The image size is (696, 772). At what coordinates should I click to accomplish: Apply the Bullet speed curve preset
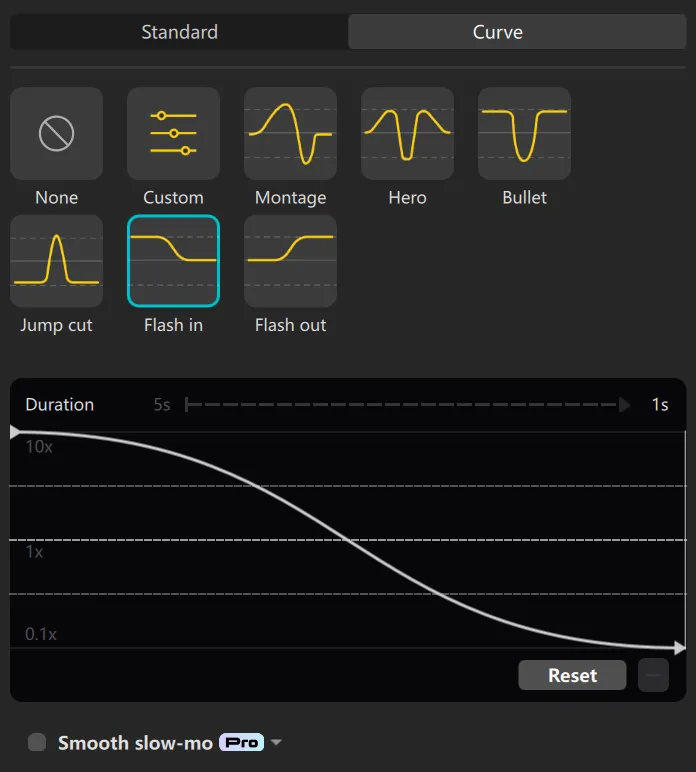tap(524, 133)
